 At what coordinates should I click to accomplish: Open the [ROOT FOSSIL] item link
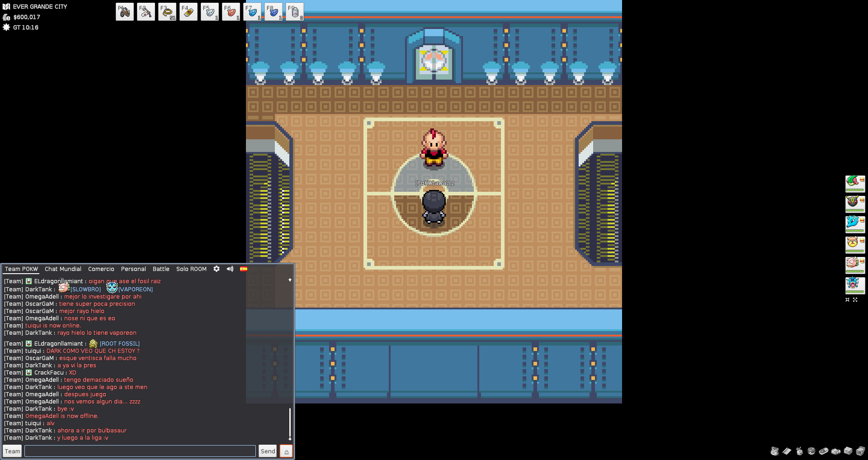coord(119,343)
